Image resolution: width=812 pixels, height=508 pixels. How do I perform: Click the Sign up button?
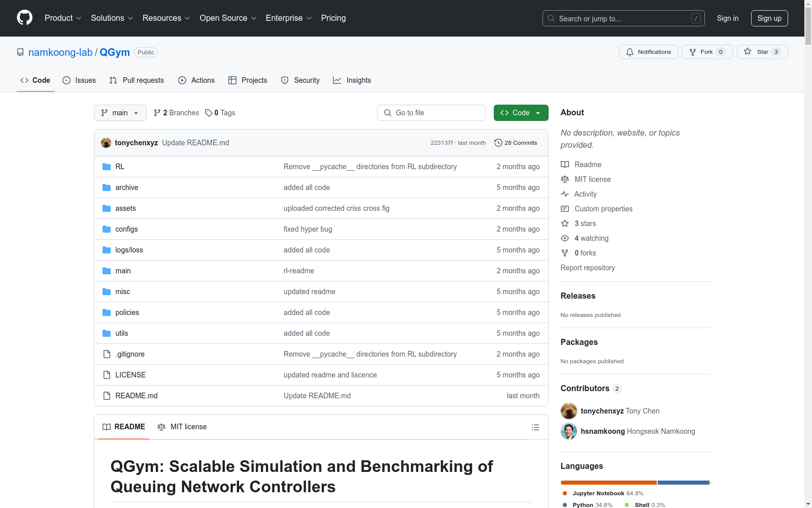(x=769, y=18)
